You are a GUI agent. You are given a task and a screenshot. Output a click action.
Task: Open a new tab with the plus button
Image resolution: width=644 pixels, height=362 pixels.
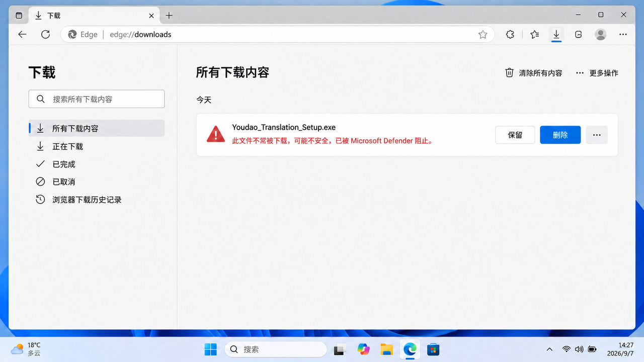point(169,16)
